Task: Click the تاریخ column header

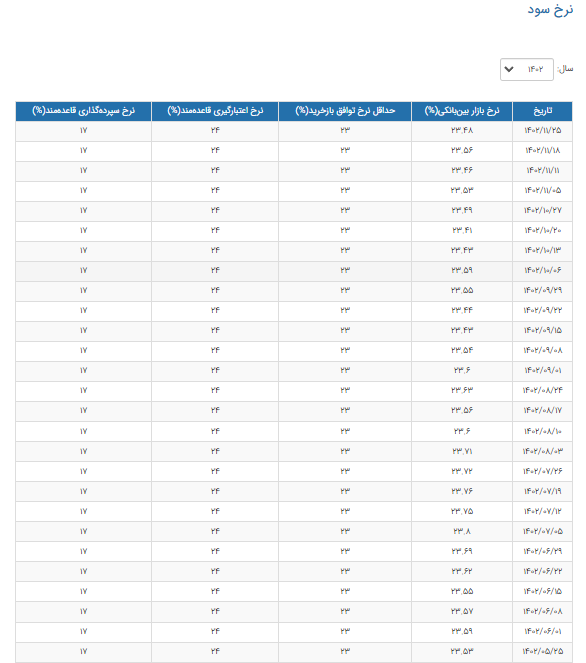Action: click(542, 111)
